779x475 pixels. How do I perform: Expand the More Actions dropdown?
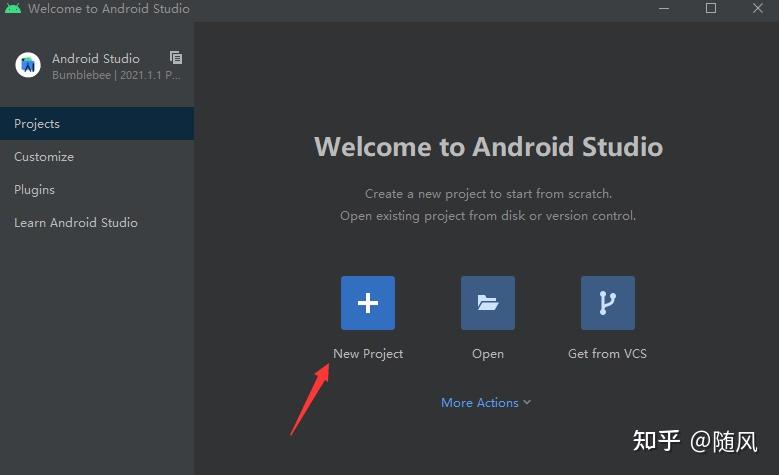click(480, 402)
